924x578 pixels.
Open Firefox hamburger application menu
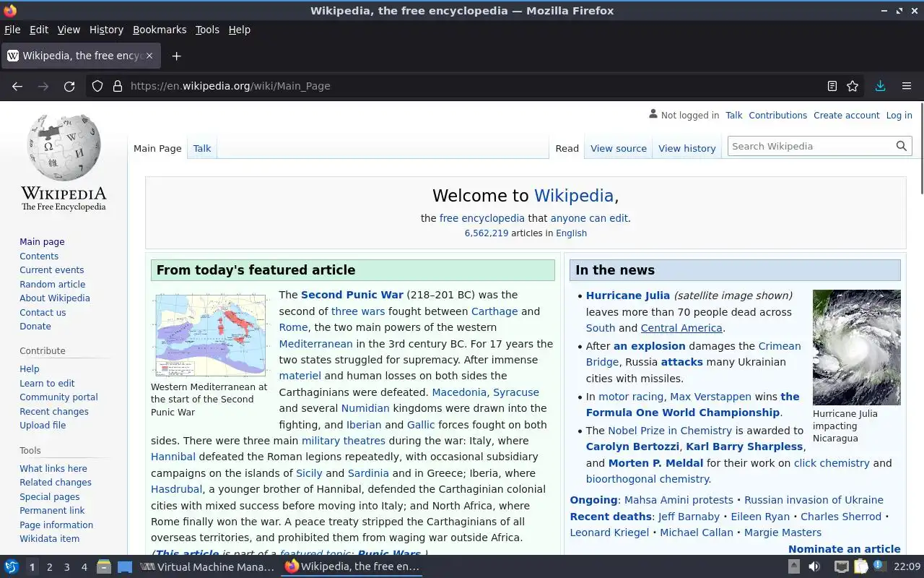tap(907, 86)
